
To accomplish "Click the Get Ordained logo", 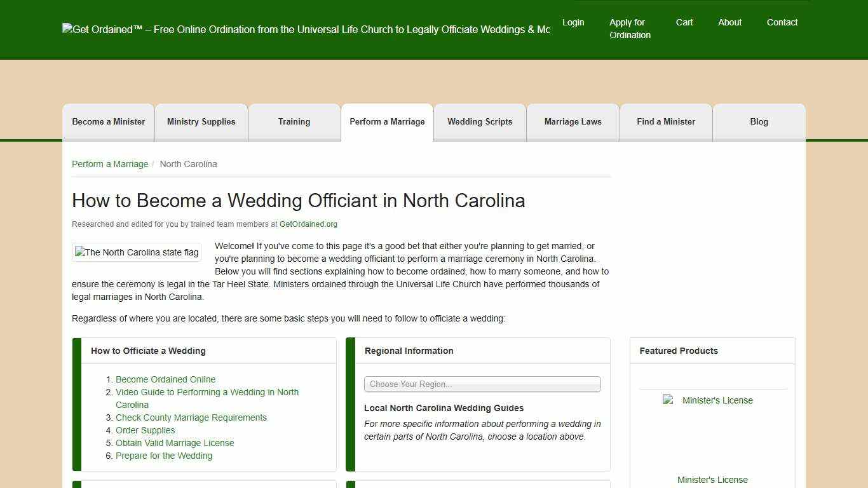I will tap(306, 29).
